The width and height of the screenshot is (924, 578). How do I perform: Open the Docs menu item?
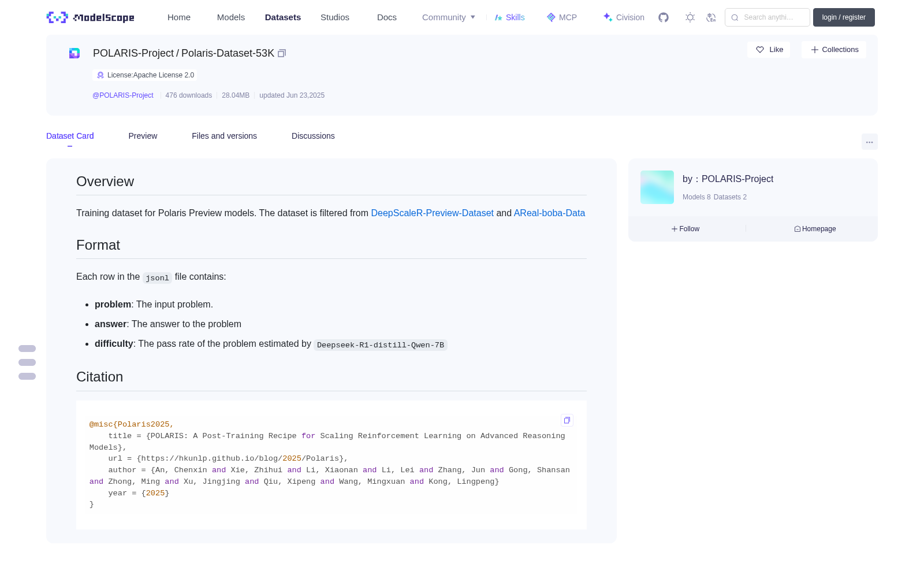pyautogui.click(x=387, y=17)
